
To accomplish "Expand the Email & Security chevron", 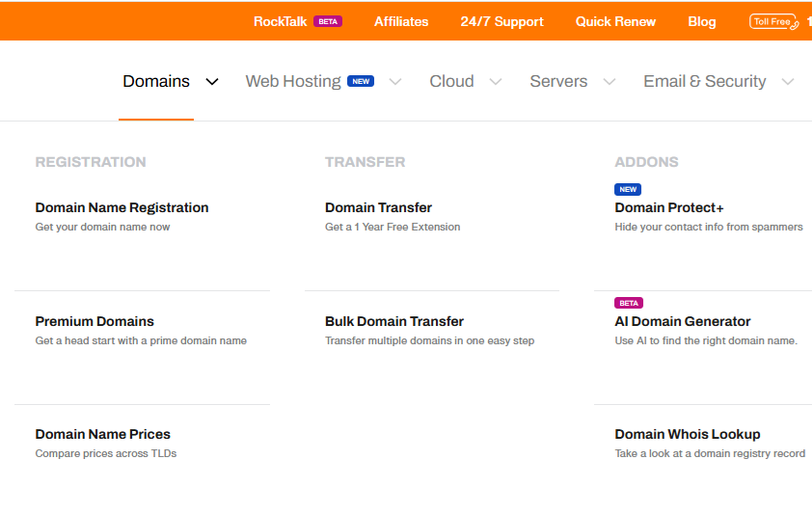I will [788, 82].
